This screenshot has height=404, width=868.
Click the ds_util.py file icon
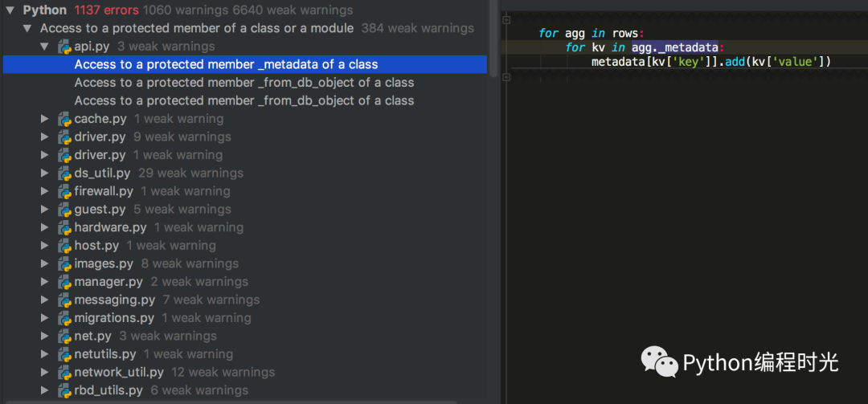(x=65, y=173)
